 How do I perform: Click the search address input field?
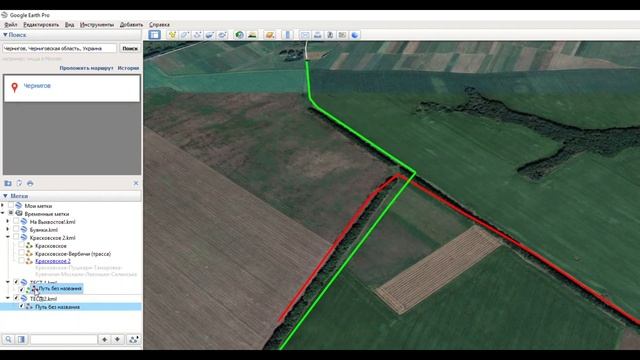click(60, 48)
